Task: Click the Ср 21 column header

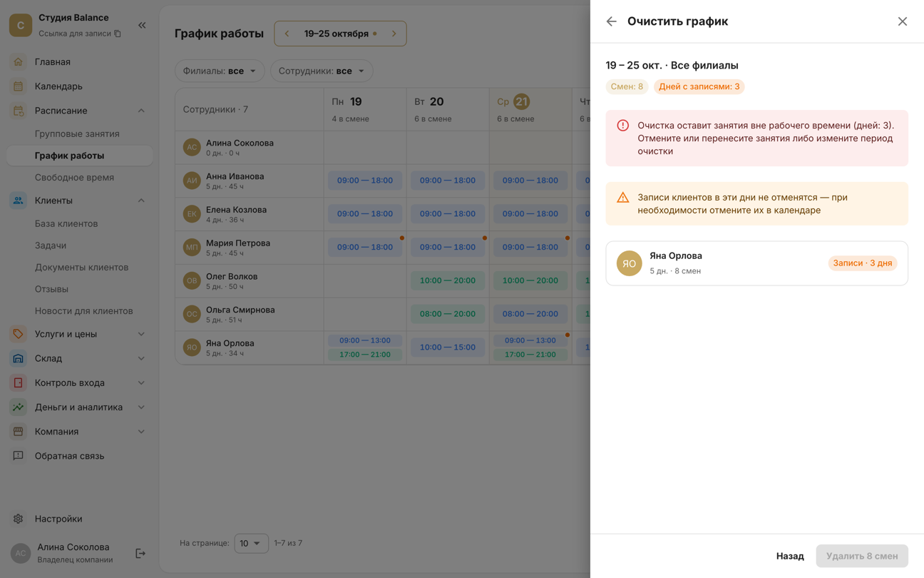Action: tap(530, 109)
